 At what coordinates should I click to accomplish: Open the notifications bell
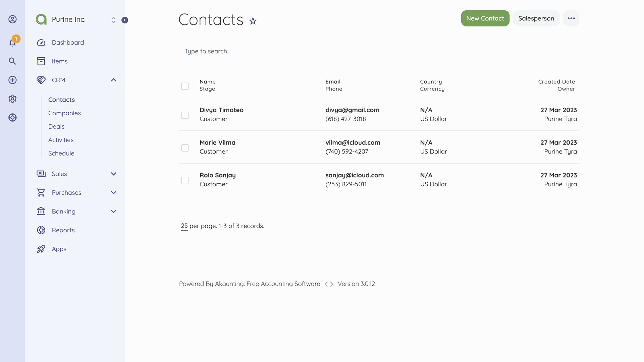point(12,42)
